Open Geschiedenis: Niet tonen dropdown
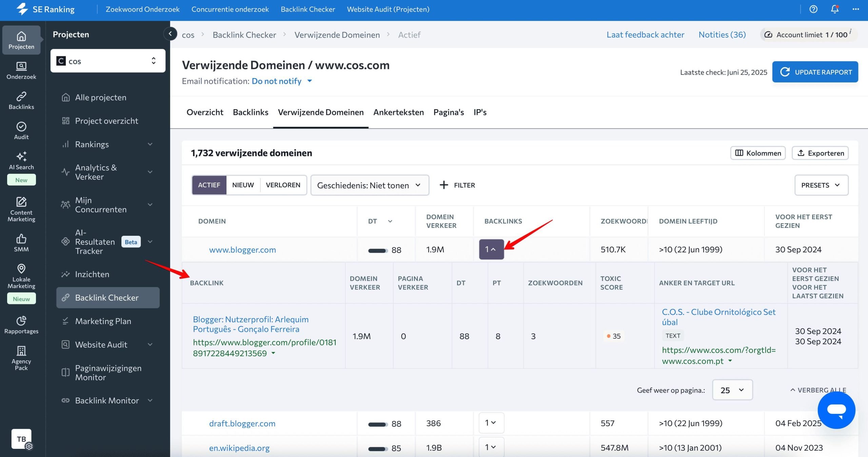Image resolution: width=868 pixels, height=457 pixels. pyautogui.click(x=370, y=185)
